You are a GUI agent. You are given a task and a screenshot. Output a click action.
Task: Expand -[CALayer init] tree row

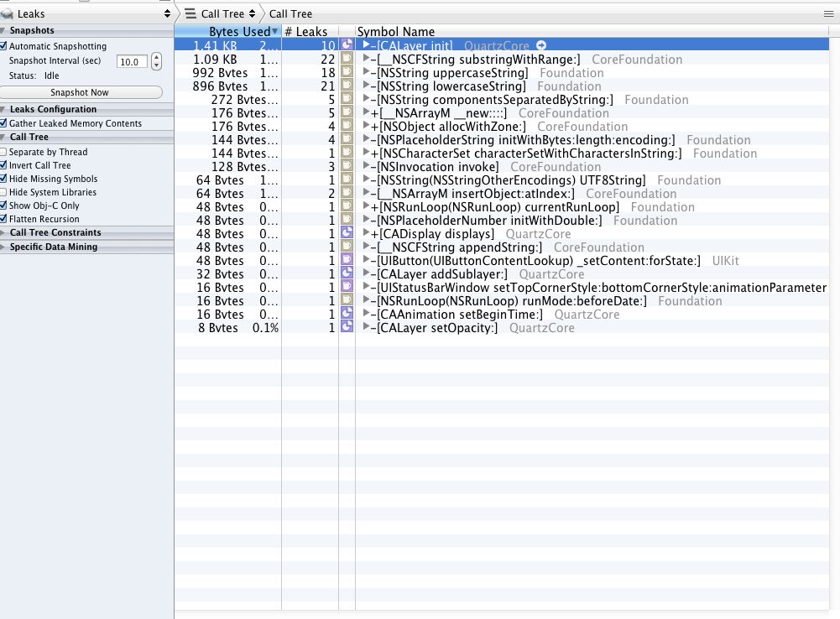click(367, 45)
